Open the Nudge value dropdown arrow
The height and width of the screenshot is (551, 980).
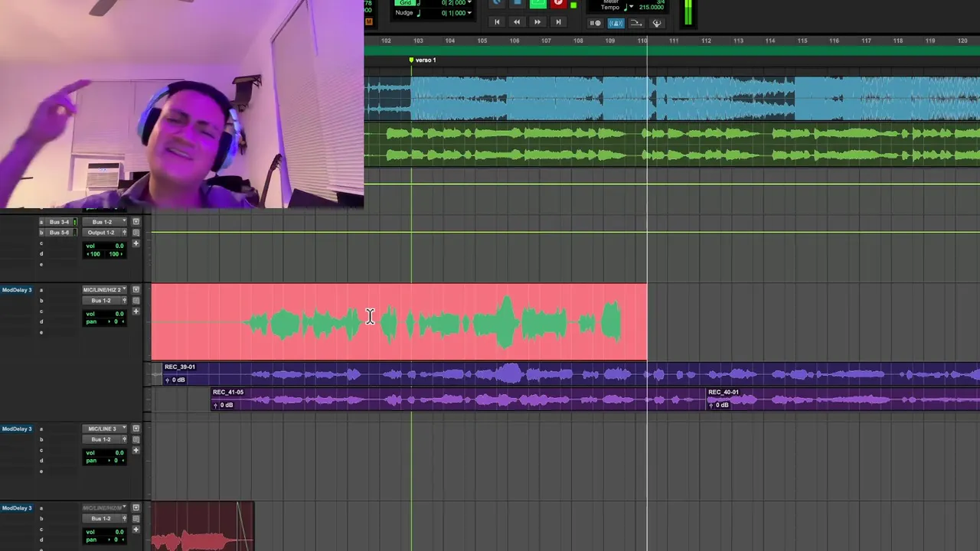(x=469, y=13)
